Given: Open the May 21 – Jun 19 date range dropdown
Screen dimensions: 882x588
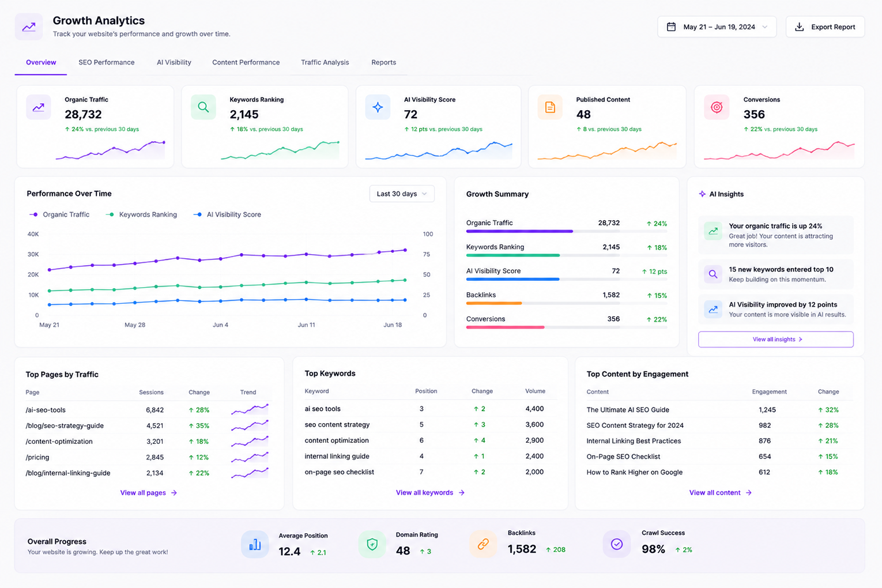Looking at the screenshot, I should tap(717, 27).
